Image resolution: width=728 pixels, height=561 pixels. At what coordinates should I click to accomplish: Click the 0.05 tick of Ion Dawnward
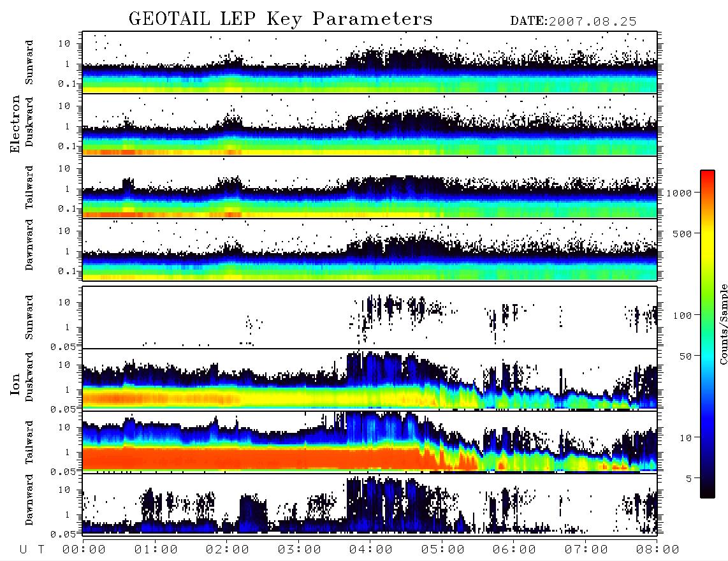[63, 534]
